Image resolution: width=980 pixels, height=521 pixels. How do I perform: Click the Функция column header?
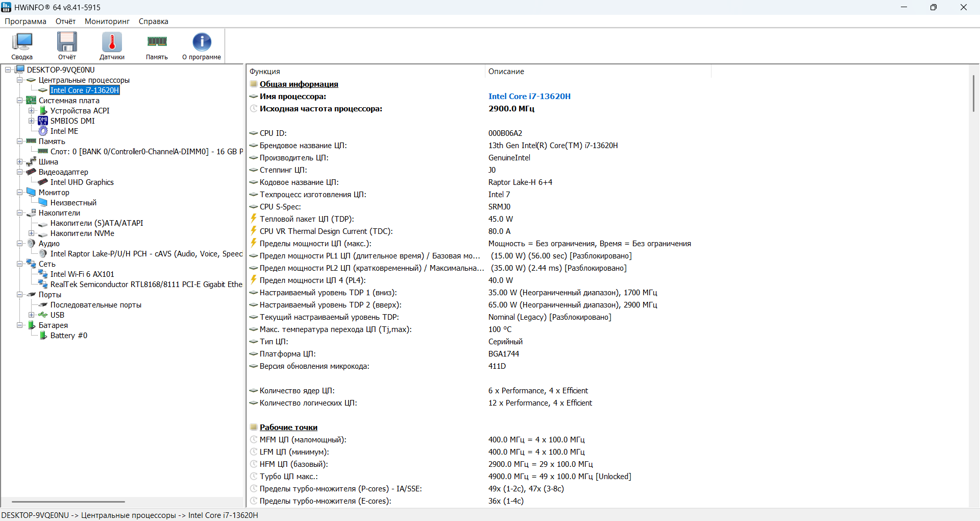tap(365, 72)
